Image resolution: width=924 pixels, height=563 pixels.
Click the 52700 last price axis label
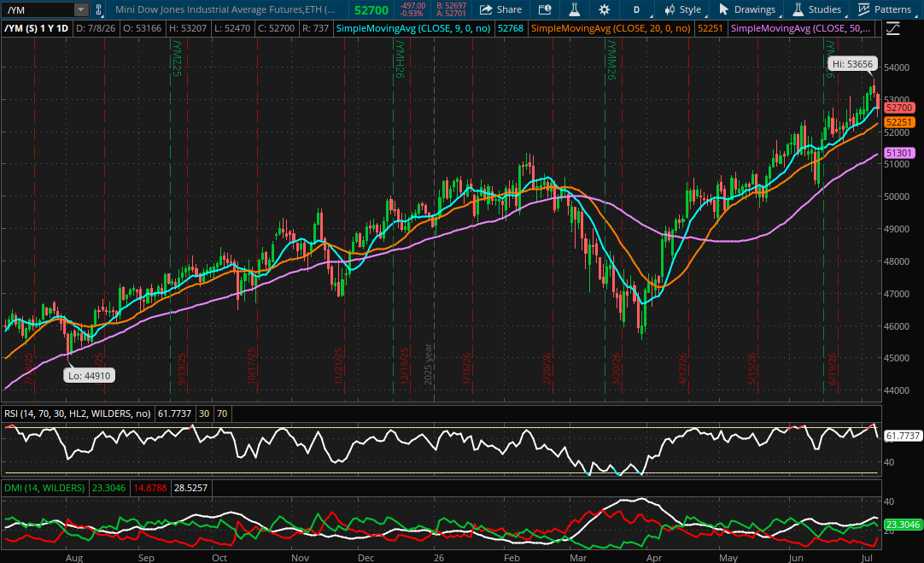[899, 108]
